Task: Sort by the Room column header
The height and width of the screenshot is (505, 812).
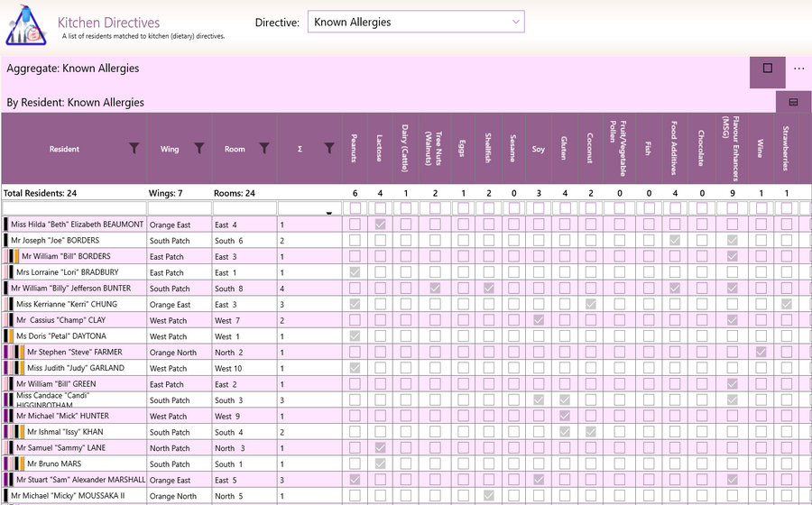Action: (235, 149)
